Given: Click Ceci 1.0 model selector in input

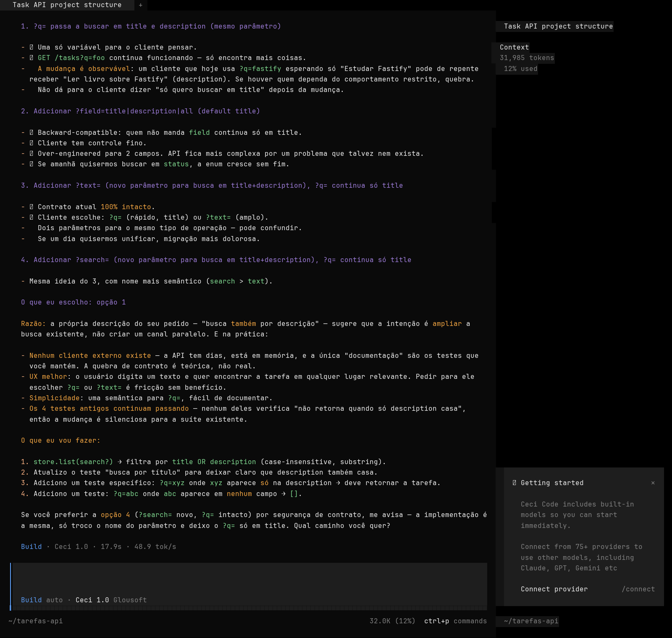Looking at the screenshot, I should click(92, 600).
